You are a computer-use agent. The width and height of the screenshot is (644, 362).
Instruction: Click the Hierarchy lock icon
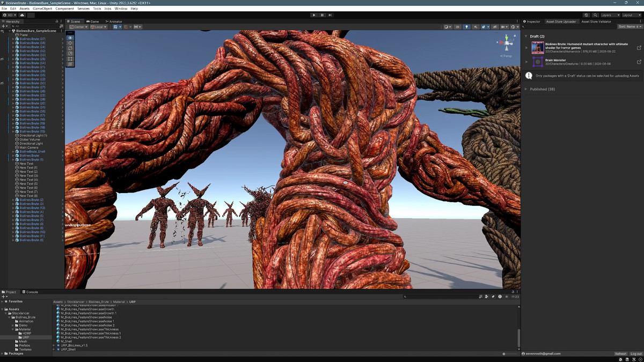[57, 21]
